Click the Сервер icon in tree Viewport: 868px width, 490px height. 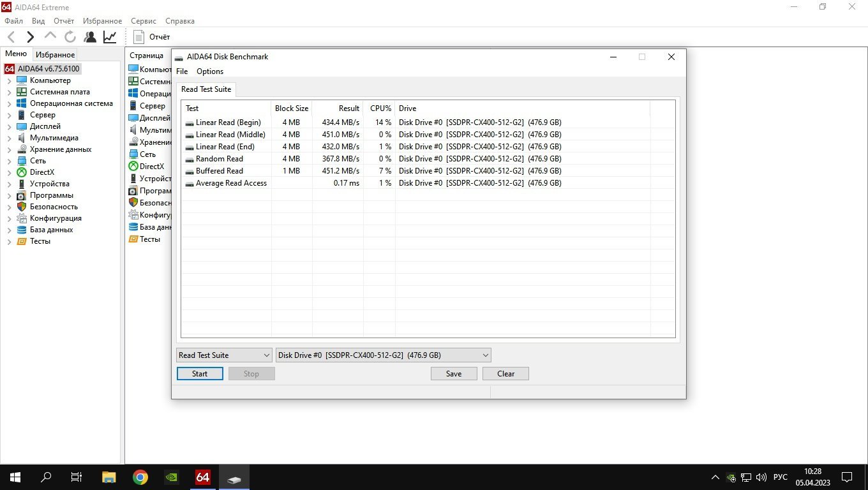22,115
